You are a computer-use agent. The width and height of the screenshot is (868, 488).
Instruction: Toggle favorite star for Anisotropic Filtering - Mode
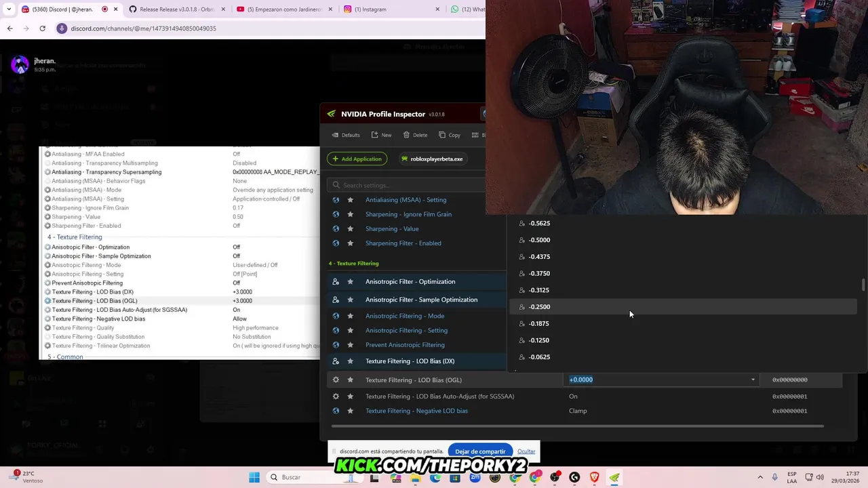350,316
